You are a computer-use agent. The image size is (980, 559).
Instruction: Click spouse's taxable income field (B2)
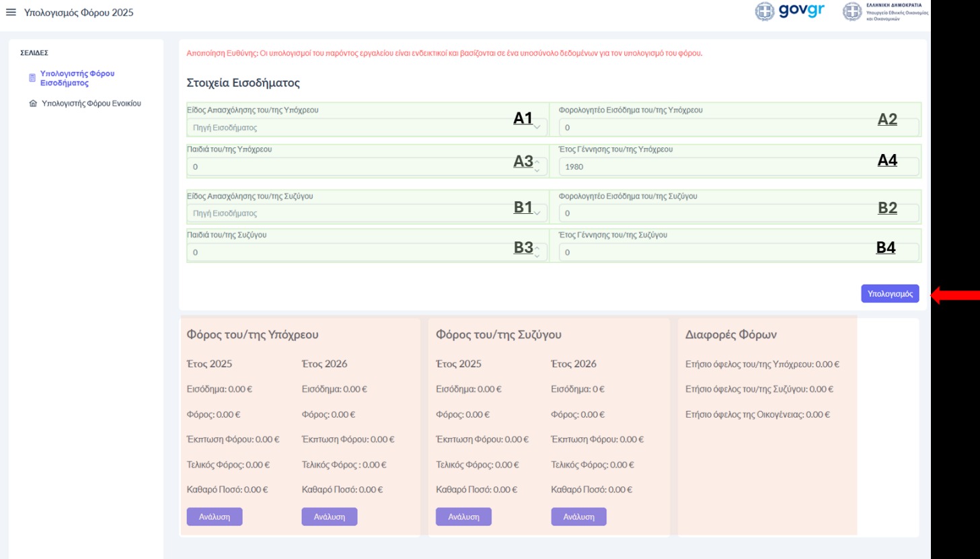[713, 213]
